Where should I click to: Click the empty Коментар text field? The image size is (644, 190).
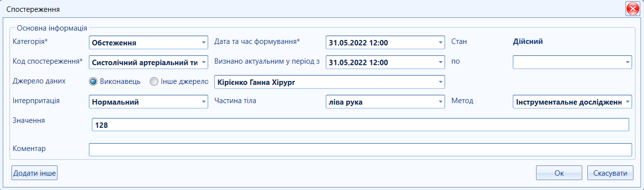(360, 150)
